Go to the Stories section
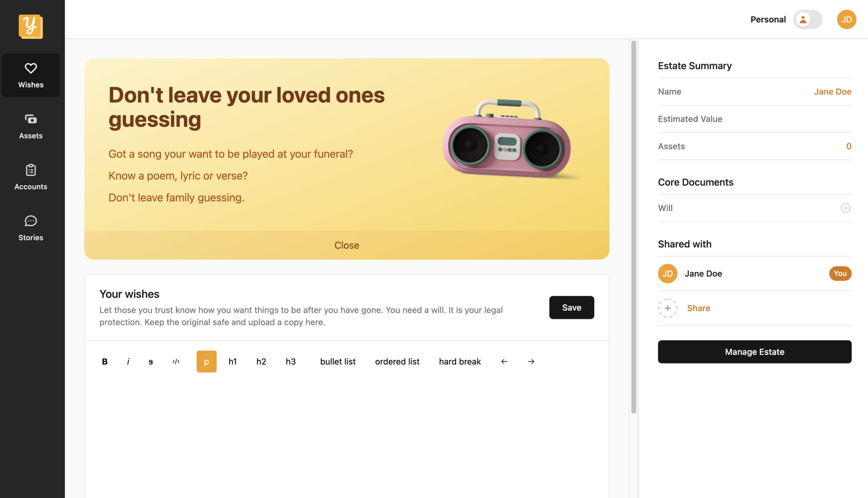The height and width of the screenshot is (498, 868). [x=31, y=228]
